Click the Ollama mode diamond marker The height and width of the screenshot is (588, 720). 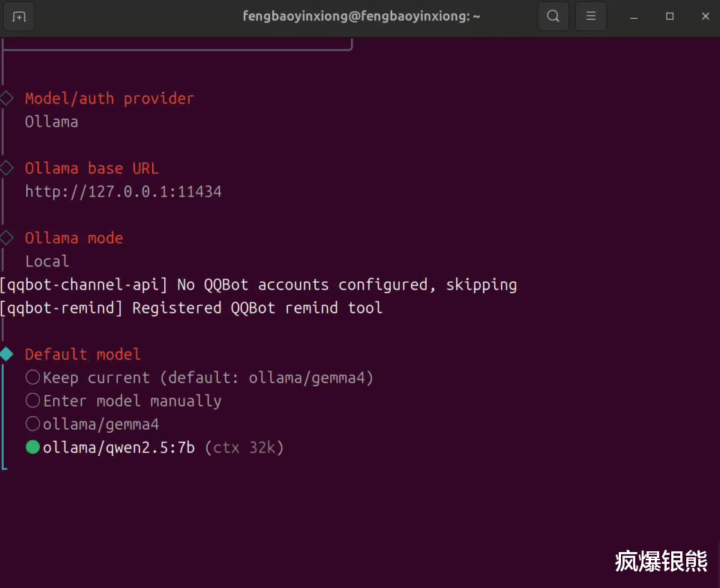pyautogui.click(x=7, y=238)
